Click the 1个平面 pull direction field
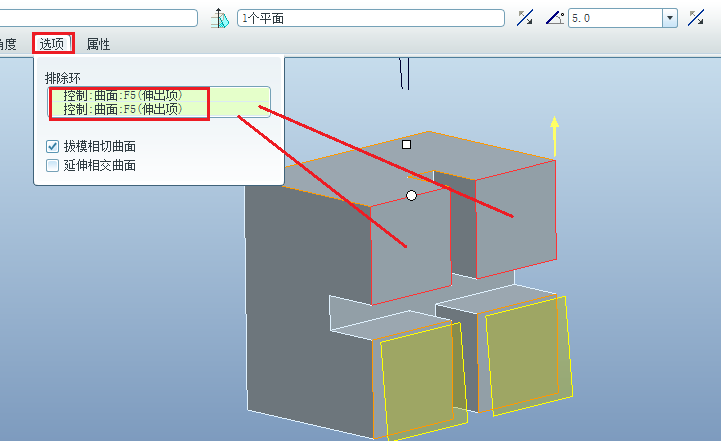The image size is (721, 441). (x=370, y=18)
